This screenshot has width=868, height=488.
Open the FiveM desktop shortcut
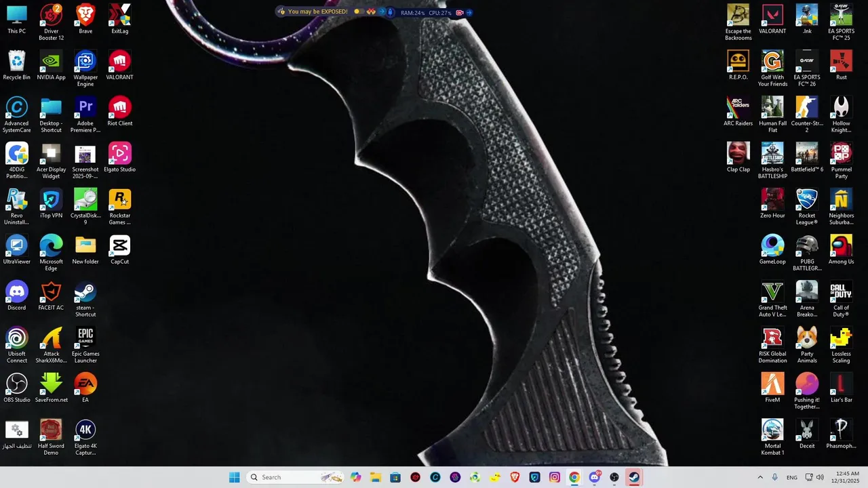(772, 388)
